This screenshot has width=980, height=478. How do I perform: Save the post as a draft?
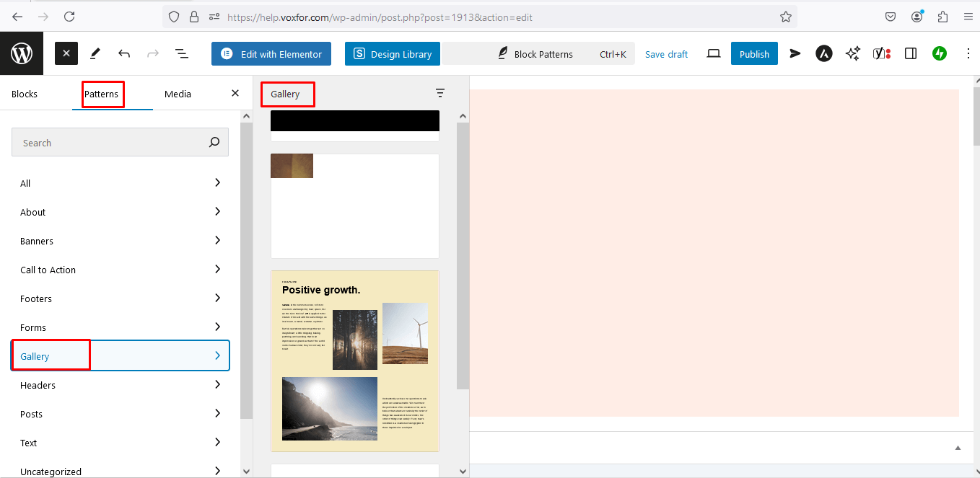665,53
